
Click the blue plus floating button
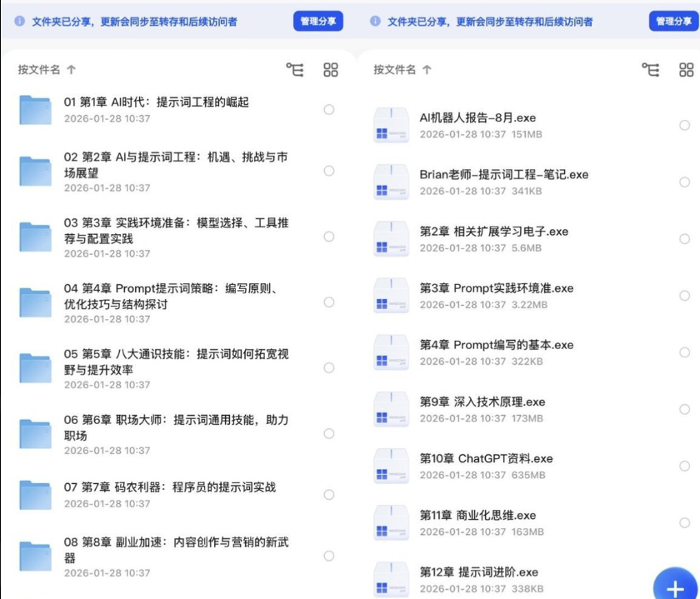click(675, 586)
